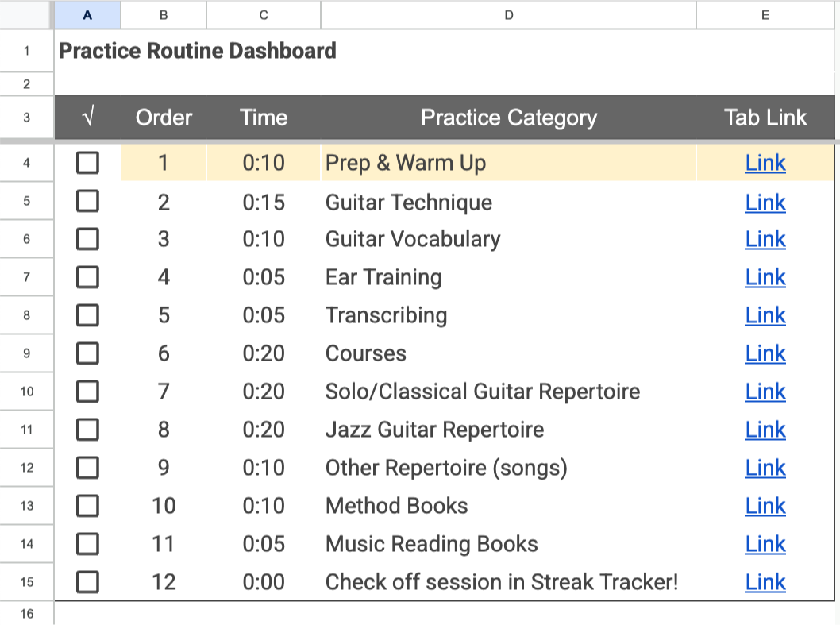The height and width of the screenshot is (625, 840).
Task: Follow the Guitar Vocabulary tab link
Action: 765,239
